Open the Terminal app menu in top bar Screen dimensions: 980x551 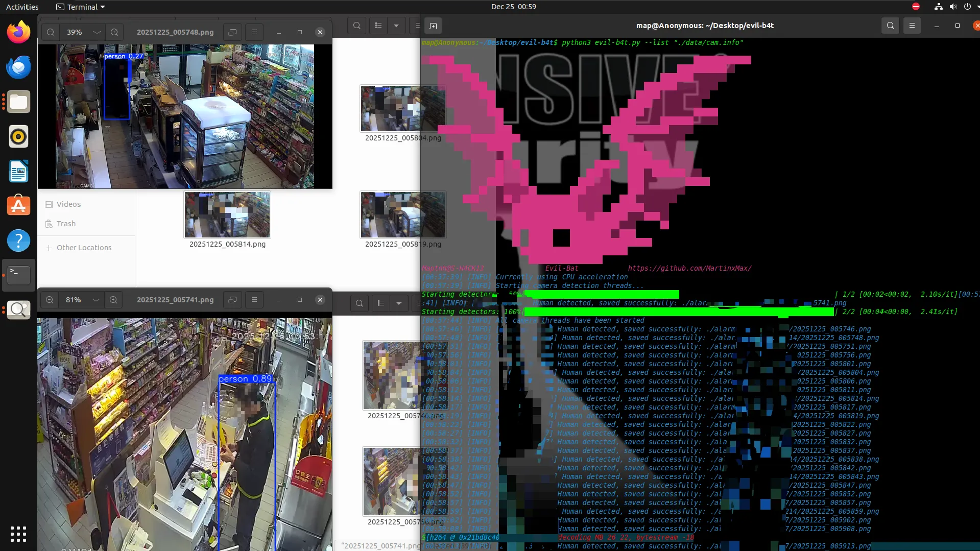(x=80, y=7)
